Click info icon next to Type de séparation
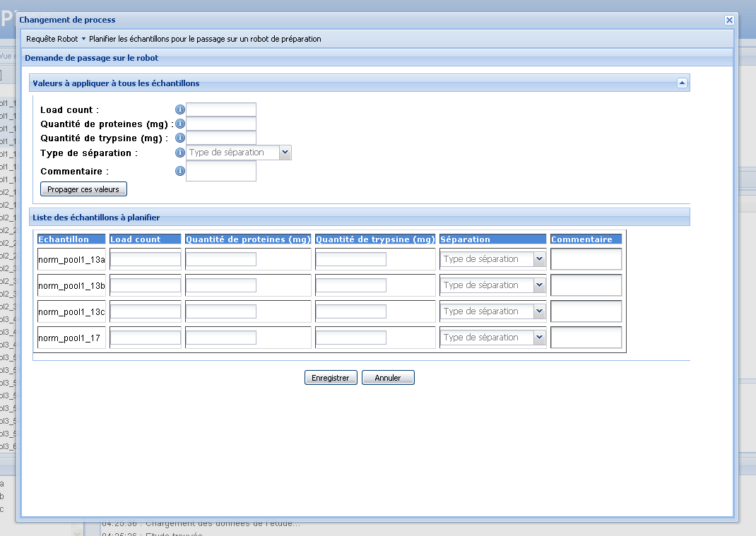The width and height of the screenshot is (756, 536). click(x=179, y=153)
